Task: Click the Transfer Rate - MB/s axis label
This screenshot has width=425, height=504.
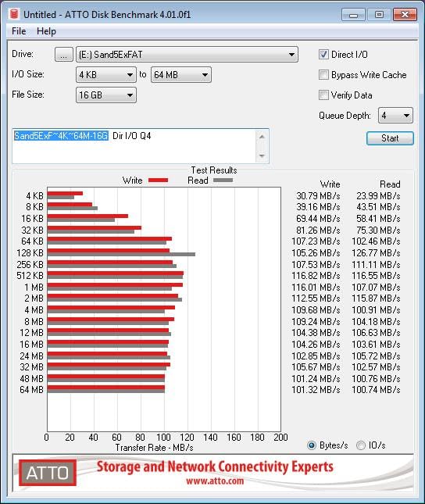Action: pyautogui.click(x=155, y=448)
